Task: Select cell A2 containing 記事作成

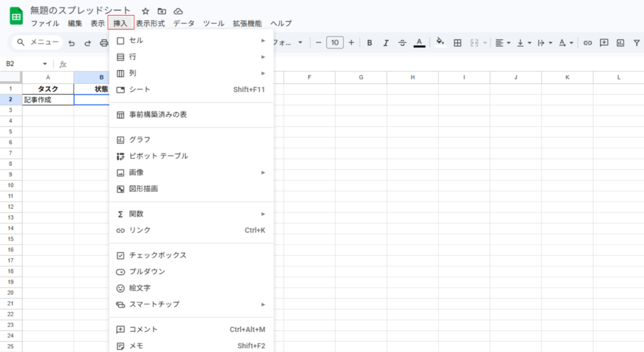Action: [48, 99]
